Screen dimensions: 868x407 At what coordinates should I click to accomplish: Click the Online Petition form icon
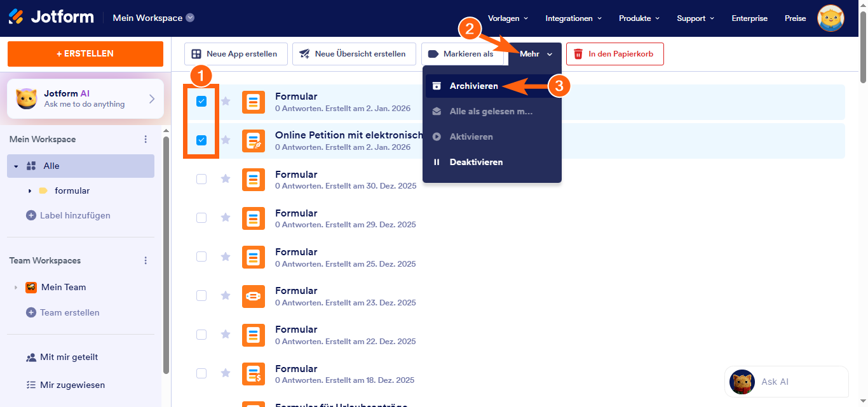coord(254,140)
